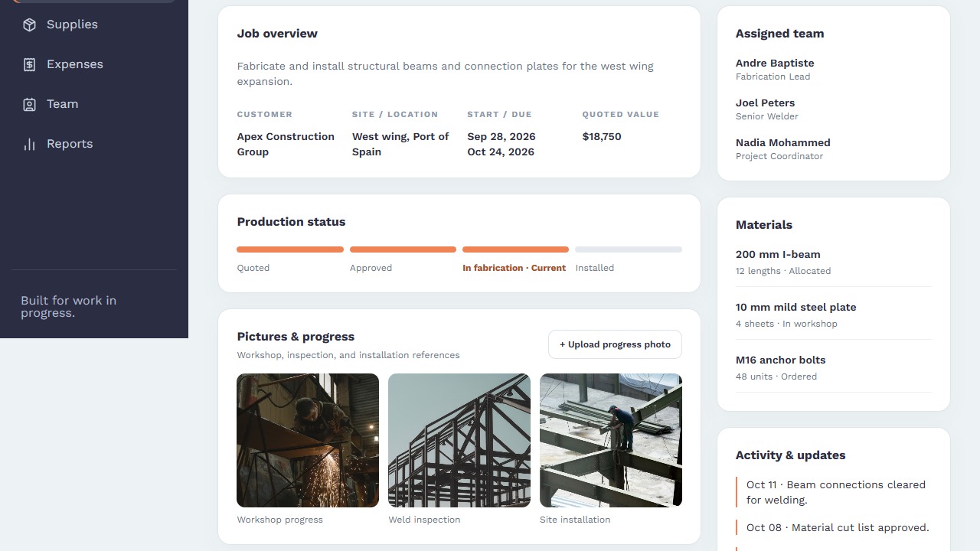980x551 pixels.
Task: Open the Workshop progress photo thumbnail
Action: pyautogui.click(x=308, y=440)
